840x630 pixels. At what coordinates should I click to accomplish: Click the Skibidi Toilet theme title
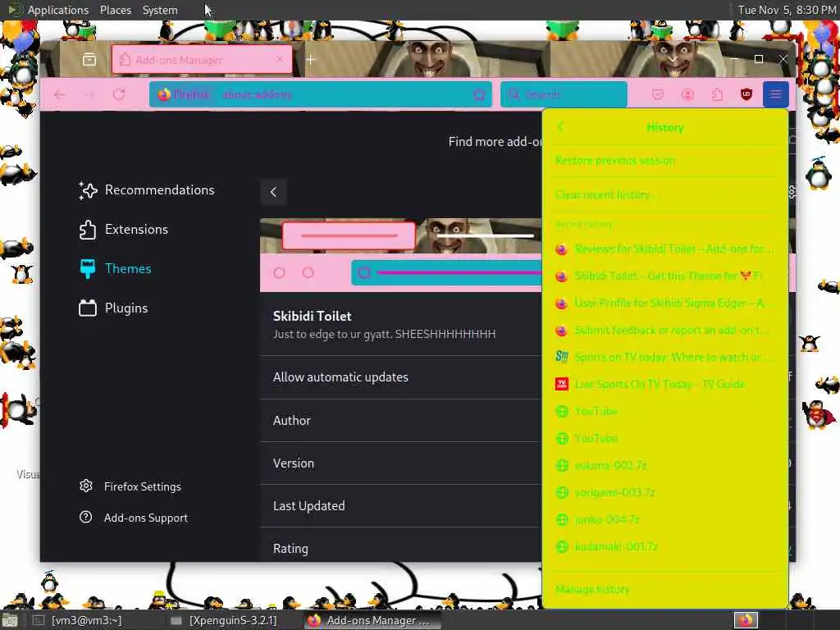click(312, 316)
